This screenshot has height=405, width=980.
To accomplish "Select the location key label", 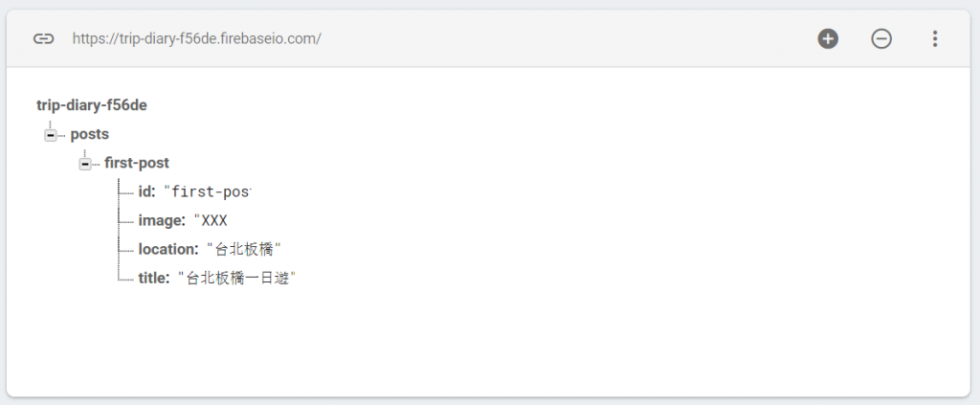I will coord(168,249).
